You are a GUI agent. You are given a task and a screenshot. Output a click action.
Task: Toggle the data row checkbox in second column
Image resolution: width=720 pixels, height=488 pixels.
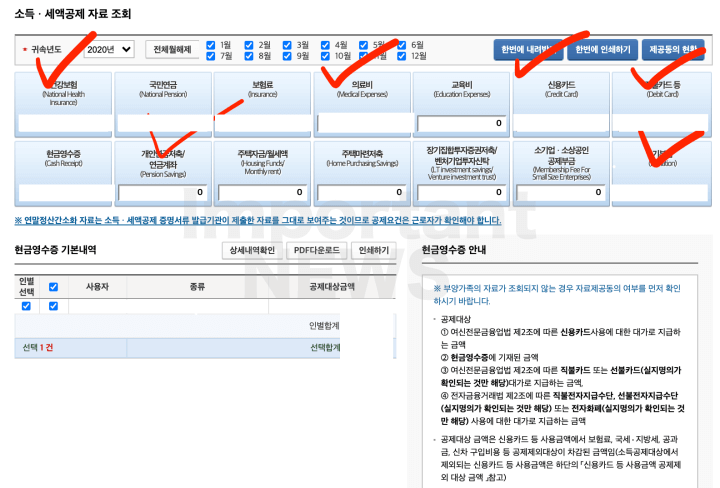point(53,306)
